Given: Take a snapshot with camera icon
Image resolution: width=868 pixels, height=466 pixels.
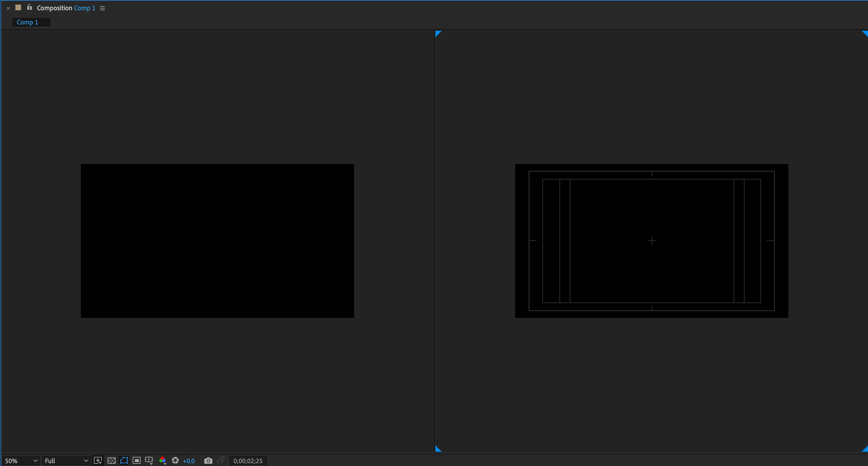Looking at the screenshot, I should [208, 461].
